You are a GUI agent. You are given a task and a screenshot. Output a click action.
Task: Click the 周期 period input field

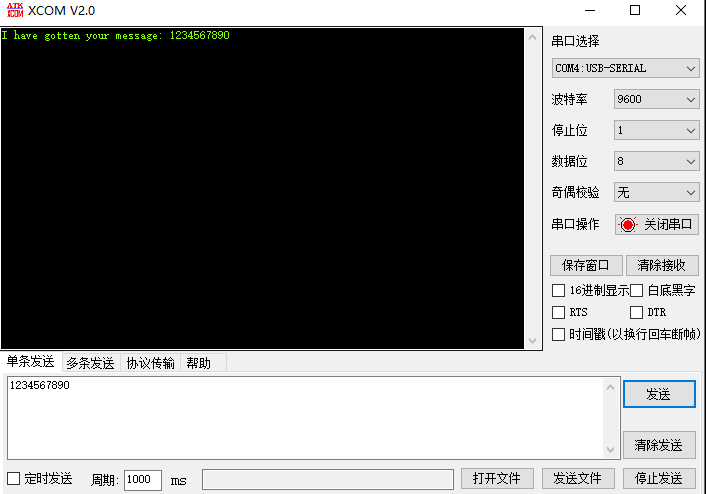(142, 480)
